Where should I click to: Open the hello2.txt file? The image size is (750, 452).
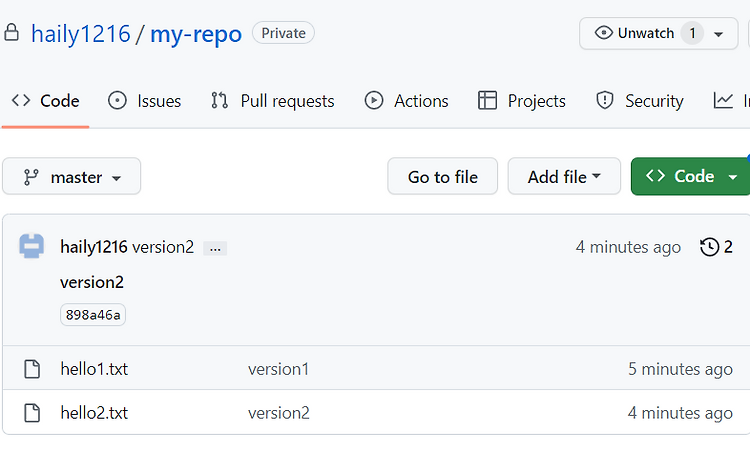tap(94, 413)
